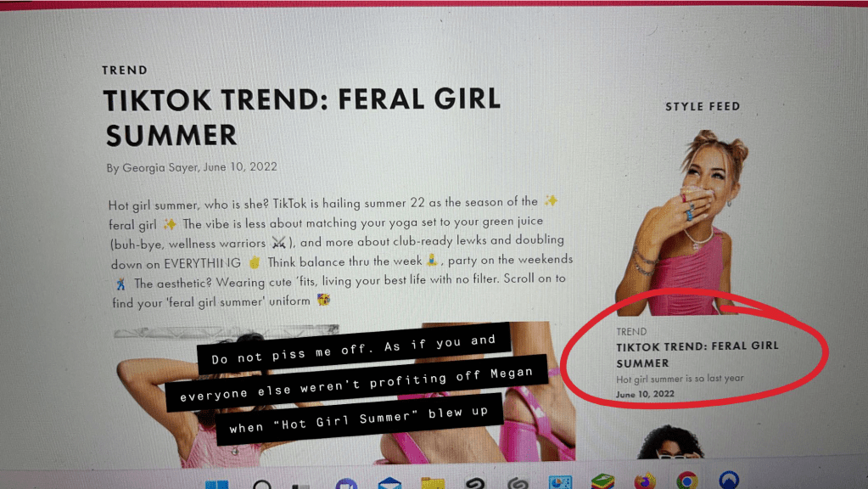868x489 pixels.
Task: Open the Control Panel chart icon
Action: pyautogui.click(x=560, y=482)
